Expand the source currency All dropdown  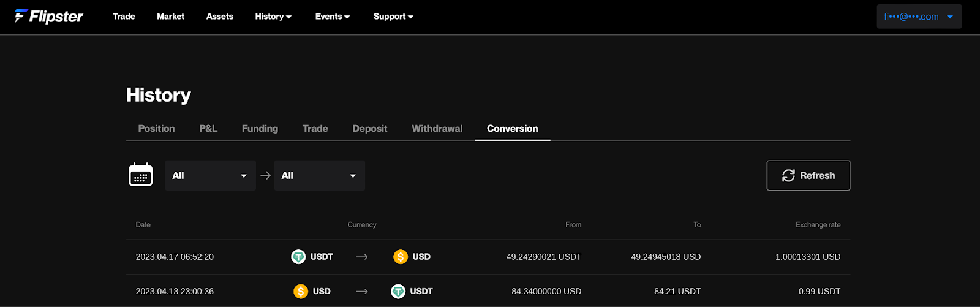[210, 175]
